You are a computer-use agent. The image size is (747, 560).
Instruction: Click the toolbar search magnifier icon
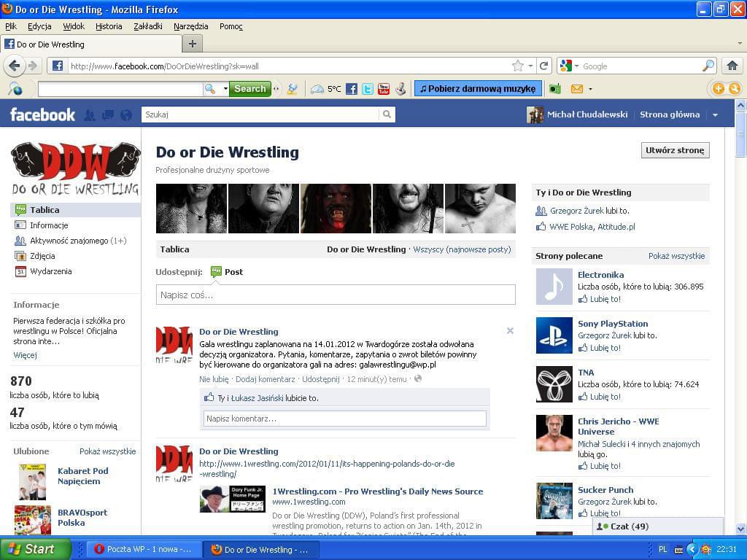point(209,89)
